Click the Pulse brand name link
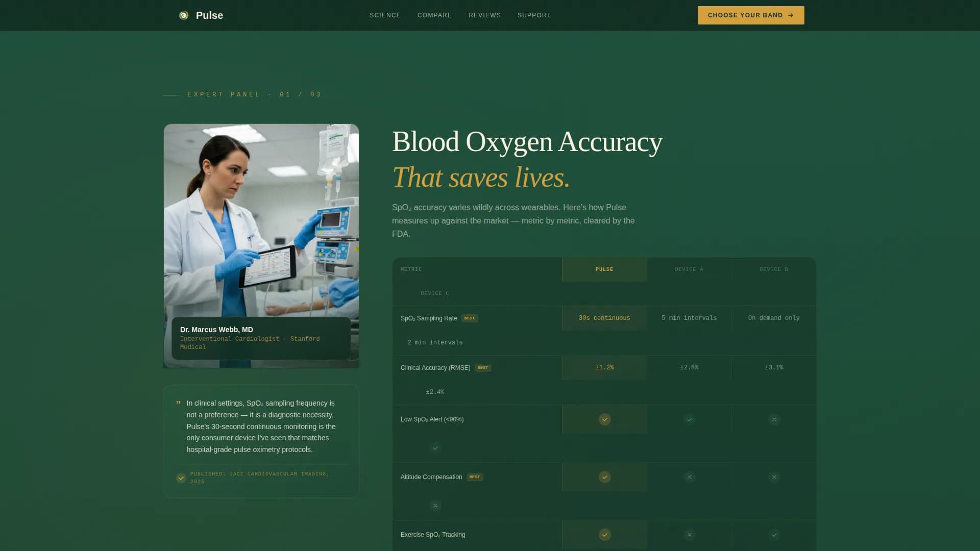 pyautogui.click(x=209, y=15)
